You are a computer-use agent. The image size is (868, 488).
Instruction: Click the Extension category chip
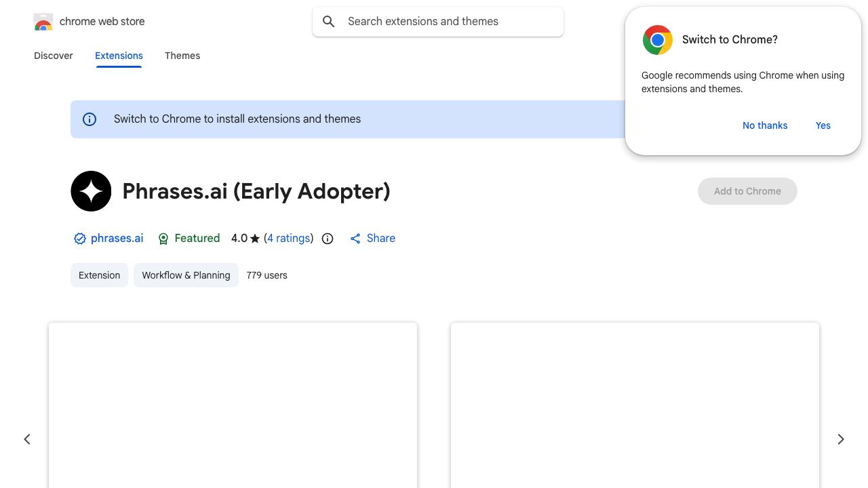(99, 275)
